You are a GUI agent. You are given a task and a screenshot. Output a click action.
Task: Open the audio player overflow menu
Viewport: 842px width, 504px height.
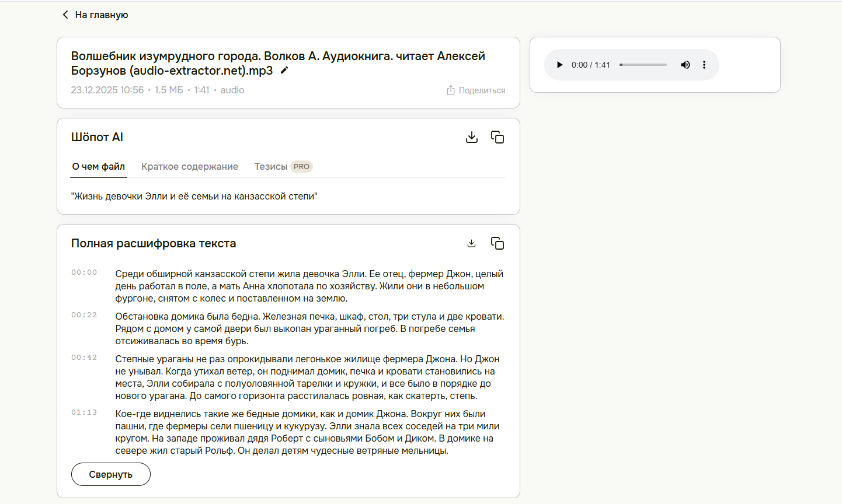tap(704, 65)
